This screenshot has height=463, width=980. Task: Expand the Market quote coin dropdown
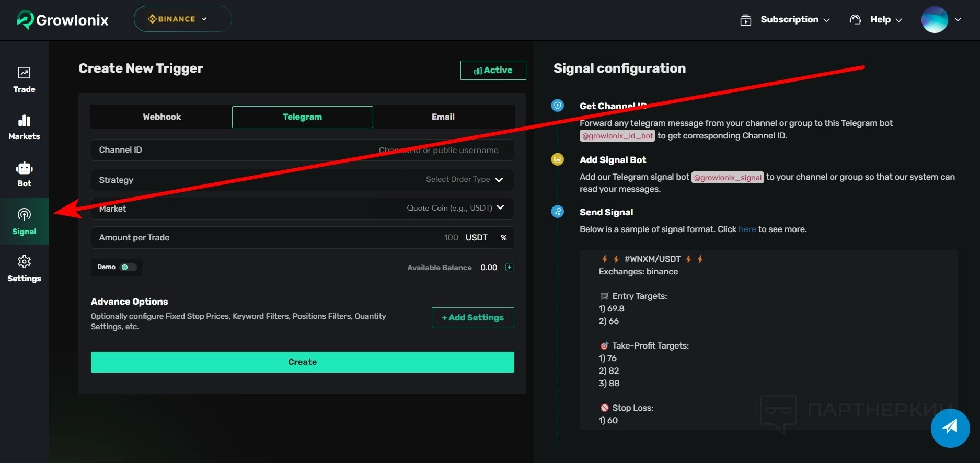(x=455, y=208)
